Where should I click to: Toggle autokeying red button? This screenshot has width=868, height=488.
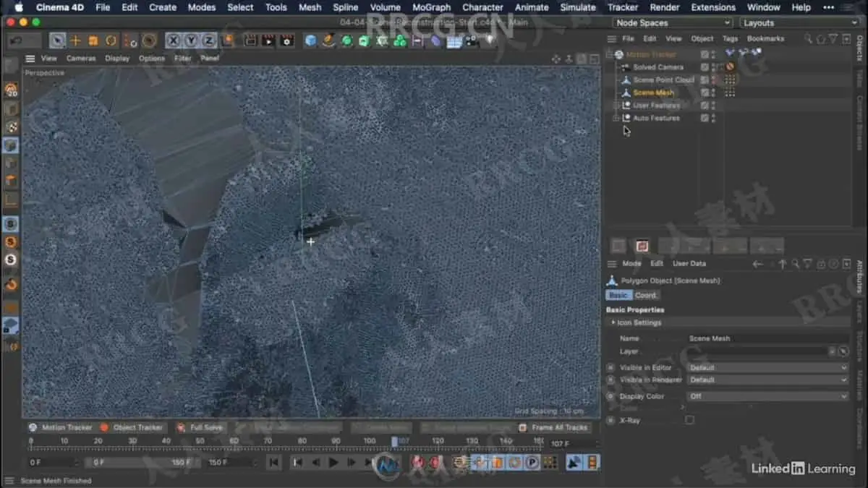click(x=435, y=462)
